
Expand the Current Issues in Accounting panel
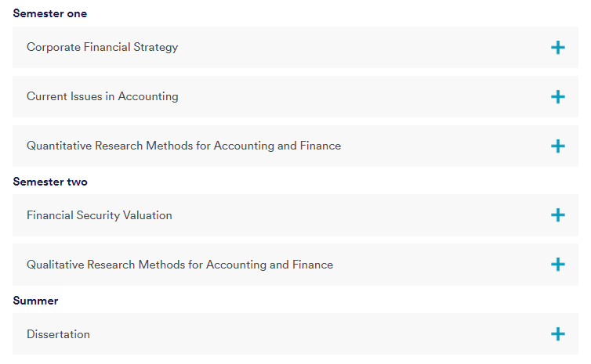point(314,97)
